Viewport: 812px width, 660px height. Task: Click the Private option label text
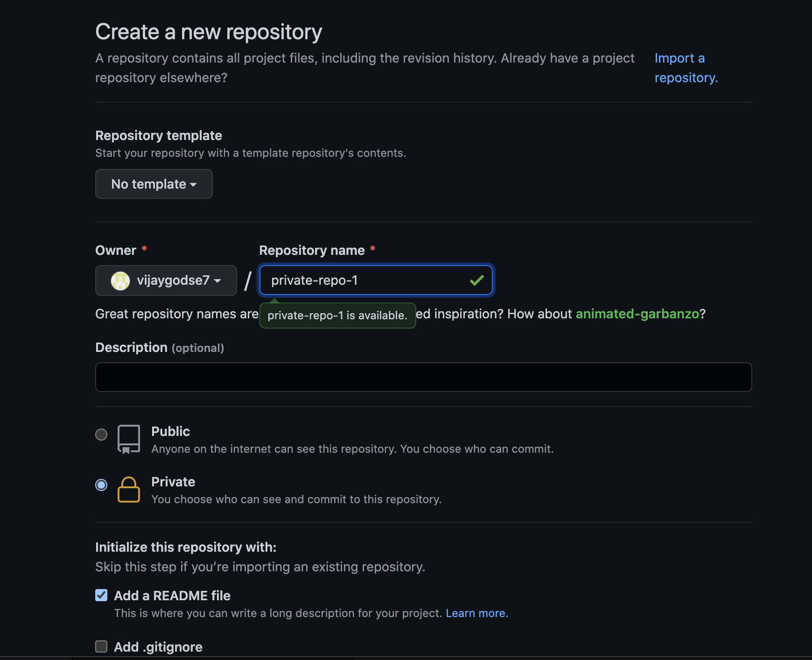point(173,482)
